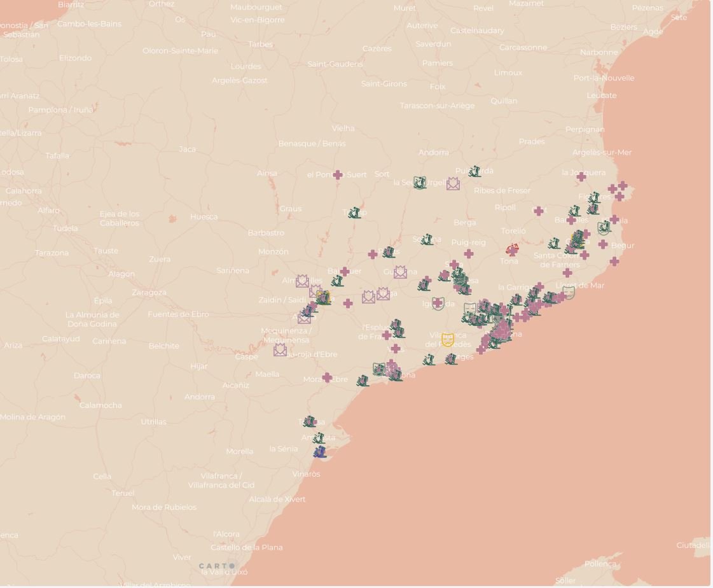
Task: Select the scribe marker near Ponts
Action: point(390,253)
